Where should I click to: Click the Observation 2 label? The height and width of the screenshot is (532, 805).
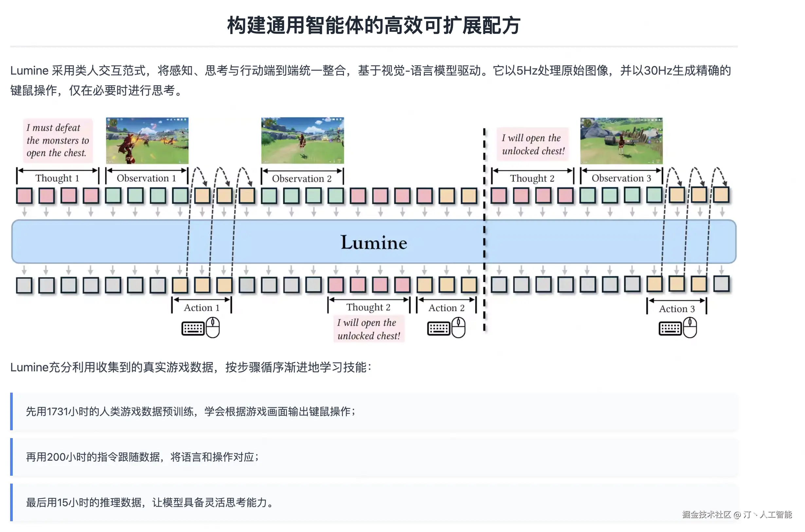click(302, 178)
